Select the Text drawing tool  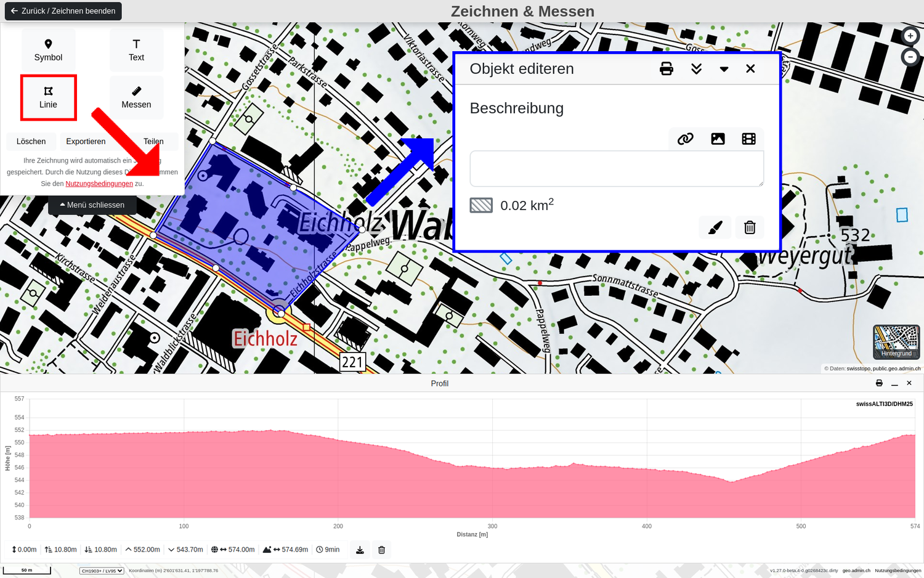click(136, 50)
